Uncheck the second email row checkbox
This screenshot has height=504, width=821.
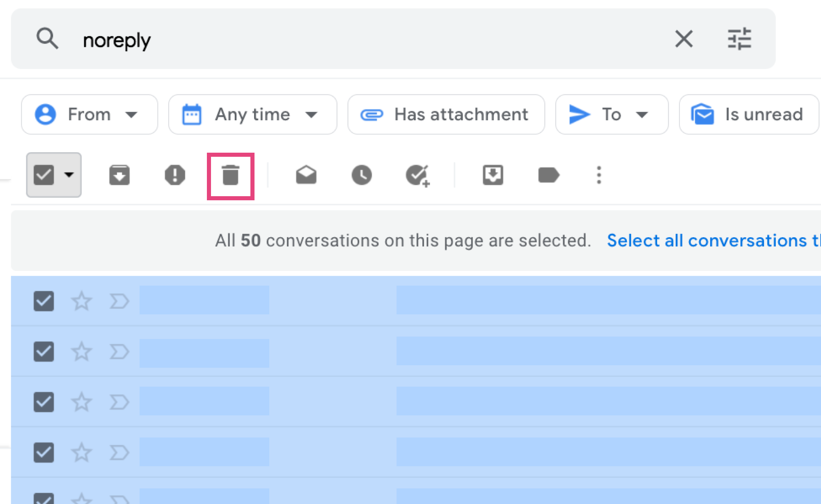tap(44, 352)
